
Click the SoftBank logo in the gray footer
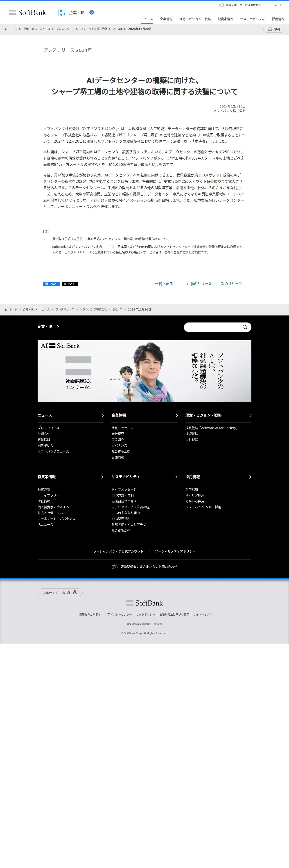tap(144, 603)
